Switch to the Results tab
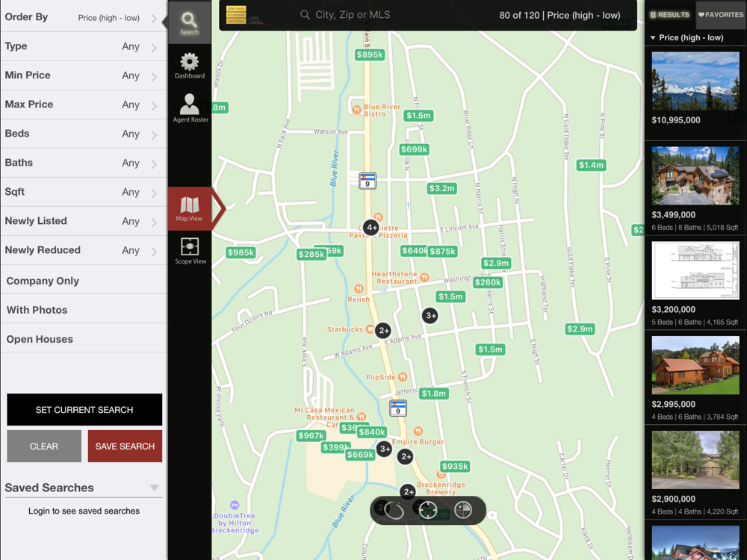 coord(670,15)
